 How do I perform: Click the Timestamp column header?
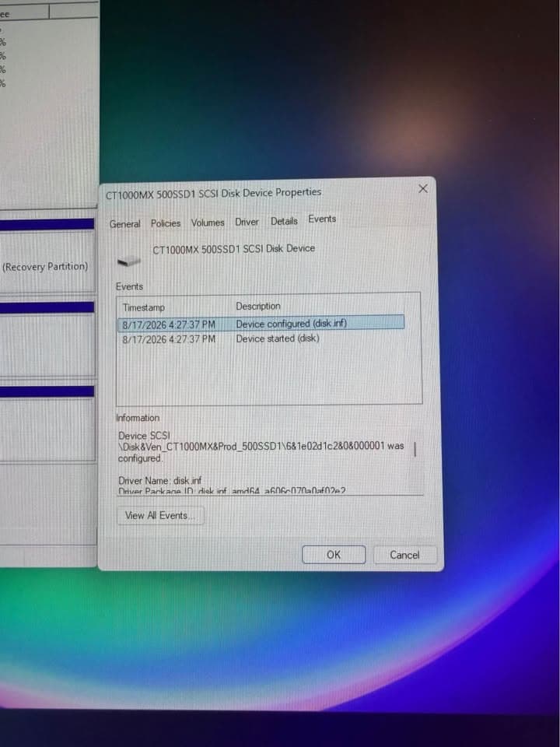click(143, 308)
